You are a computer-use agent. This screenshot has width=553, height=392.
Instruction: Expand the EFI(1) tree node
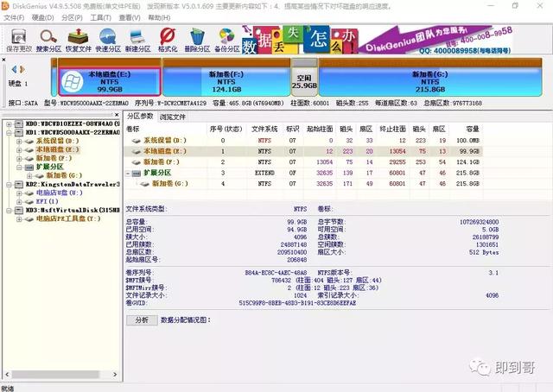click(x=19, y=202)
